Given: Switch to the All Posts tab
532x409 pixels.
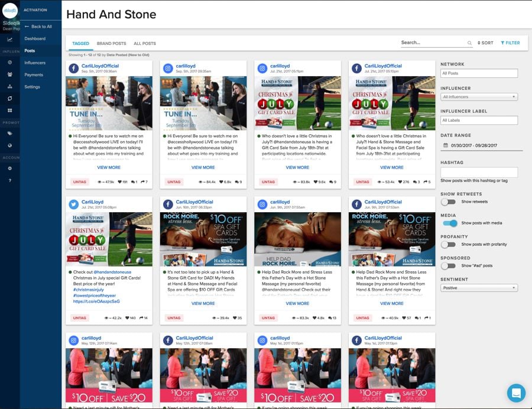Looking at the screenshot, I should pos(145,43).
